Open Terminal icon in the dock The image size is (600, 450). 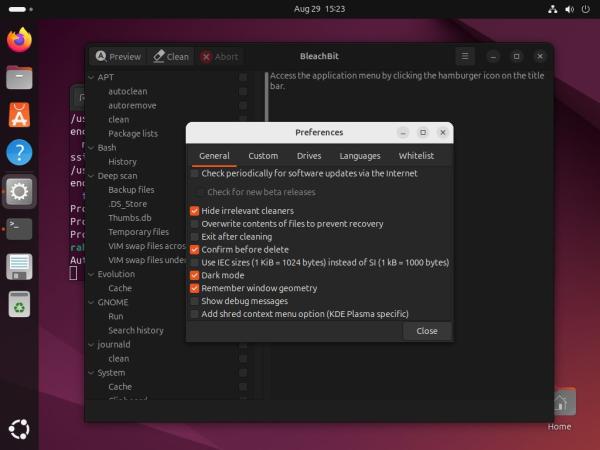coord(19,228)
